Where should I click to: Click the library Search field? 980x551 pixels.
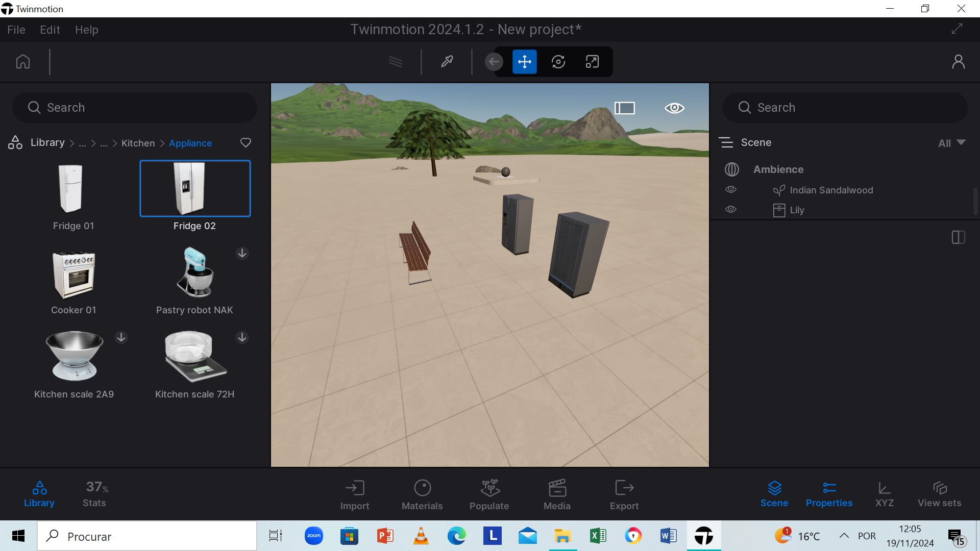pyautogui.click(x=135, y=108)
